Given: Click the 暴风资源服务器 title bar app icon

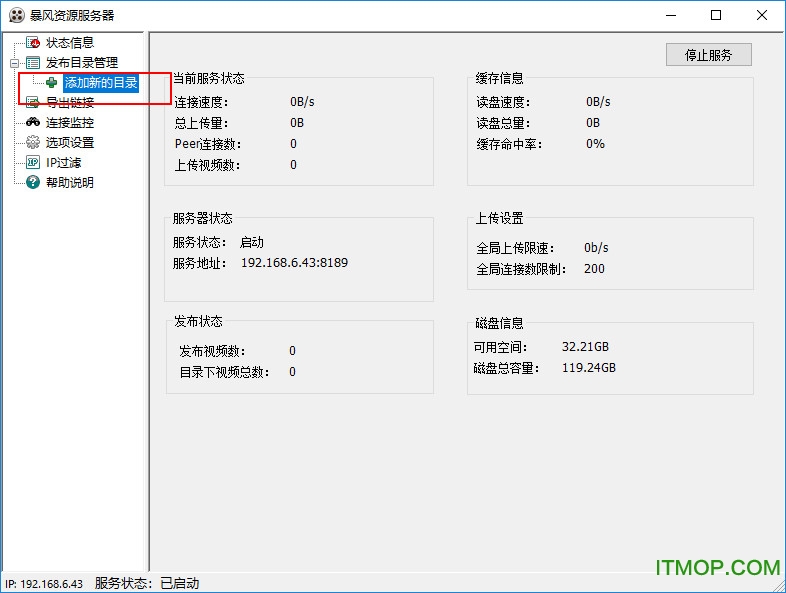Looking at the screenshot, I should 17,15.
